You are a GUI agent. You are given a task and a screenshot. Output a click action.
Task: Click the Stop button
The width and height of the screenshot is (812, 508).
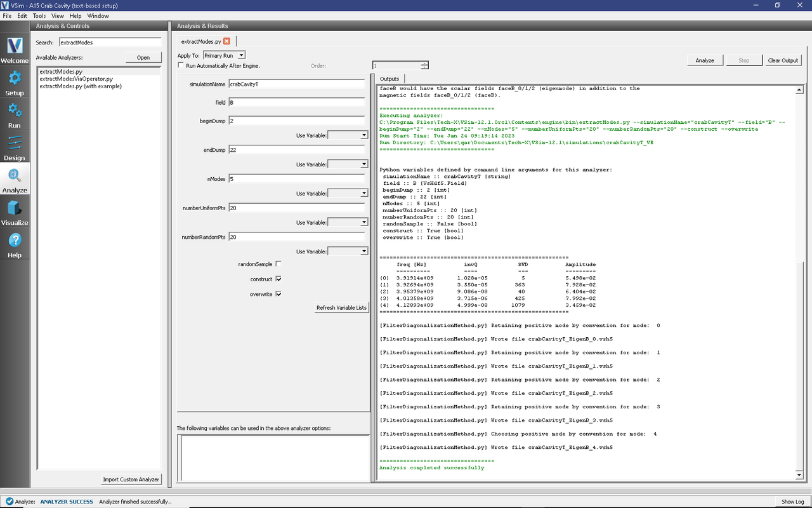[x=743, y=60]
